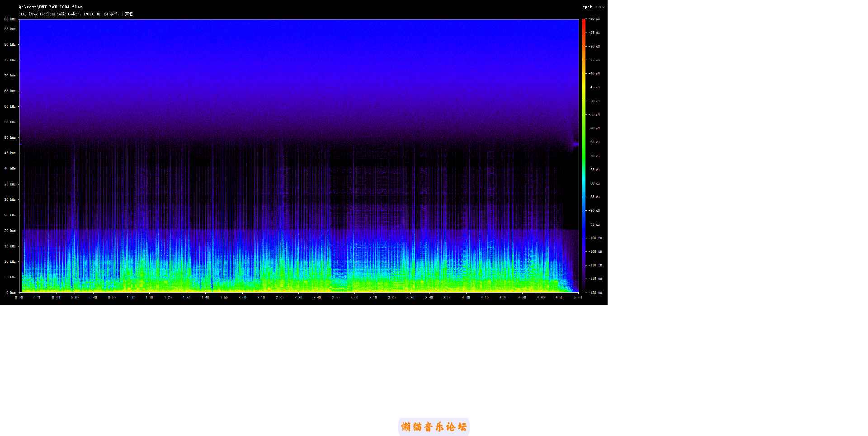The image size is (868, 436).
Task: Click the orange Chinese forum watermark logo
Action: [x=434, y=427]
